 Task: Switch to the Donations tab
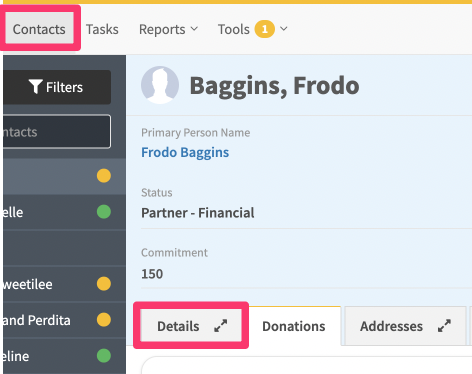click(x=294, y=326)
